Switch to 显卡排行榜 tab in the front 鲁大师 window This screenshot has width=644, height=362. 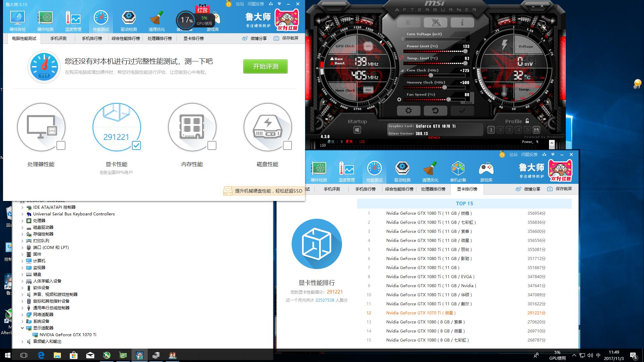pos(194,39)
